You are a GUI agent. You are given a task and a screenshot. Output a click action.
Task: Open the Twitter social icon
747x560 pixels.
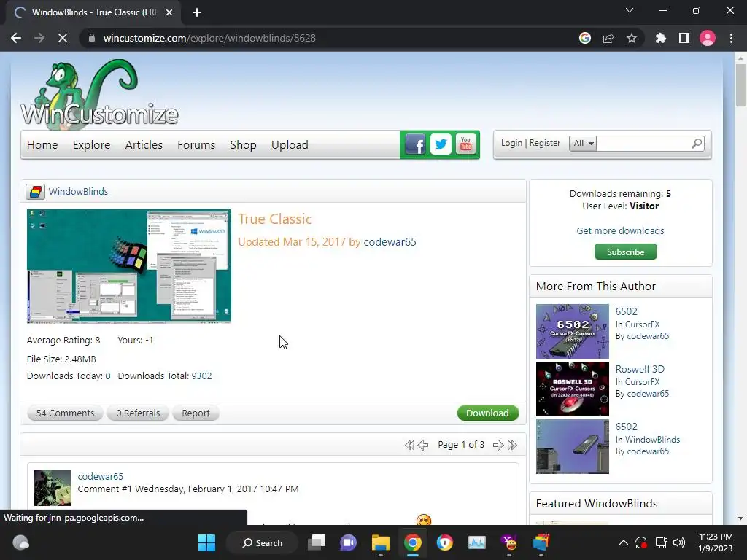coord(441,144)
